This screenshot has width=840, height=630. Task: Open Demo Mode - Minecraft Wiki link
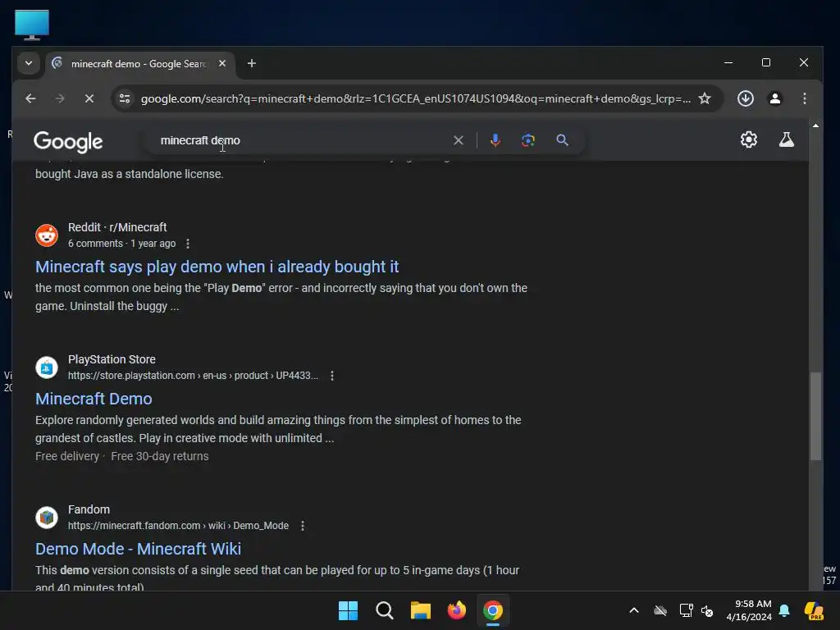[x=138, y=549]
